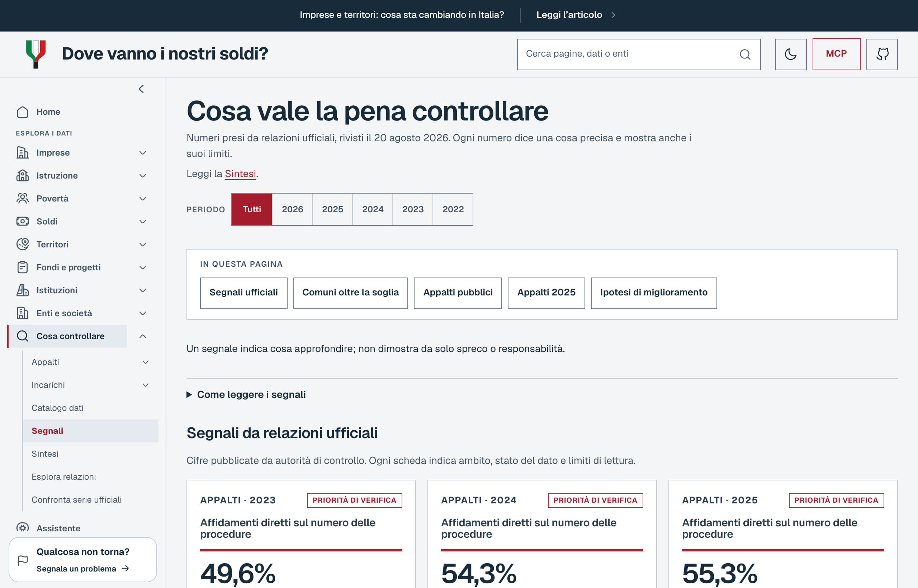
Task: Expand the Imprese menu chevron
Action: click(x=143, y=153)
